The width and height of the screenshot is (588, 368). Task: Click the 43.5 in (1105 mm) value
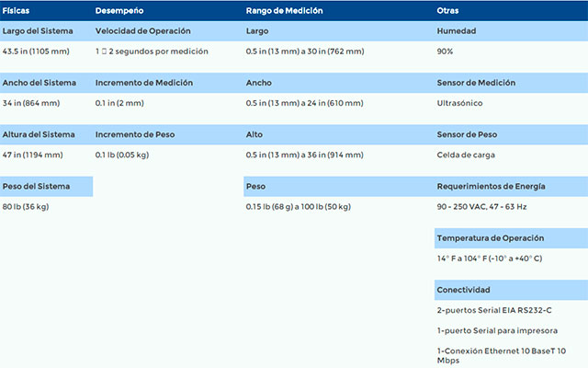(36, 52)
